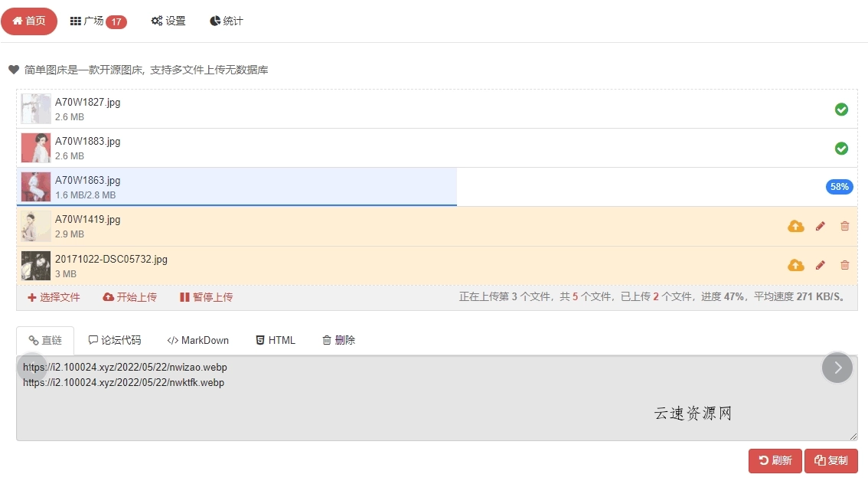868x484 pixels.
Task: Re-upload 20171022-DSC05732.jpg via the cloud icon
Action: point(795,265)
